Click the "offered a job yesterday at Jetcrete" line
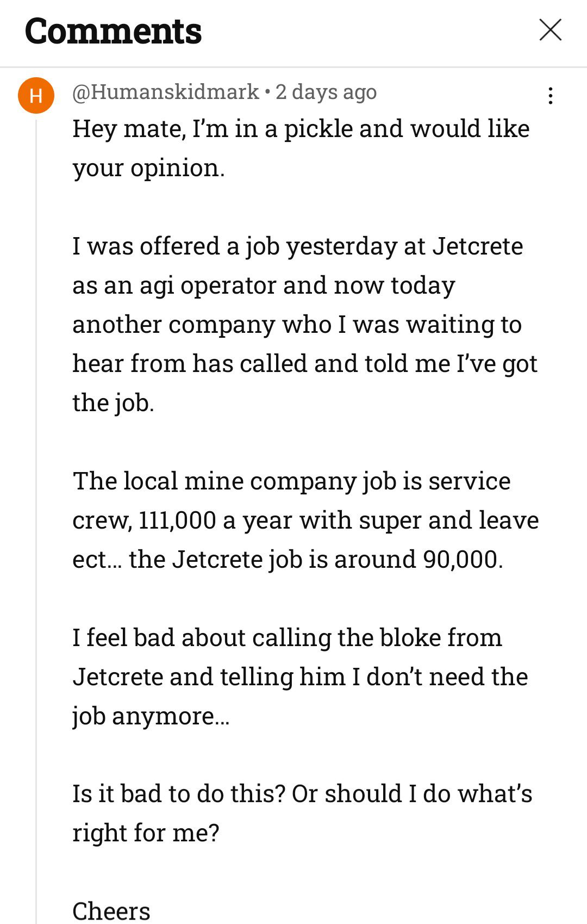Viewport: 587px width, 924px height. (x=297, y=246)
